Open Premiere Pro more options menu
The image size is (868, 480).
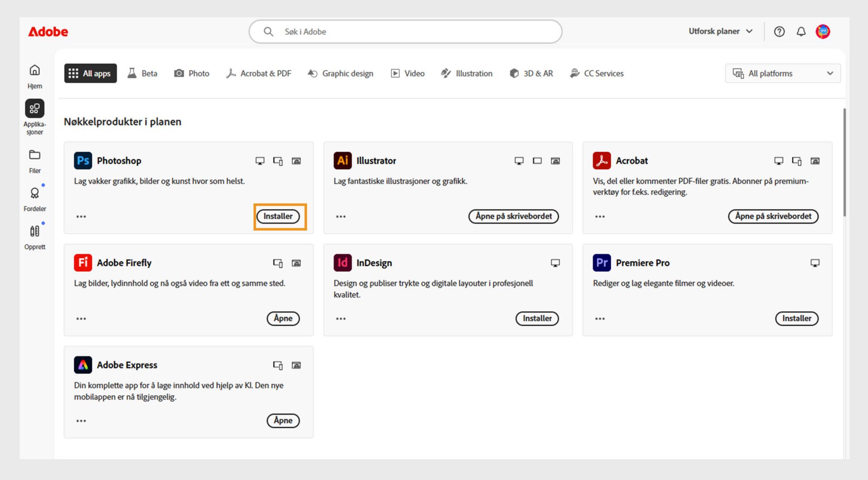click(600, 319)
